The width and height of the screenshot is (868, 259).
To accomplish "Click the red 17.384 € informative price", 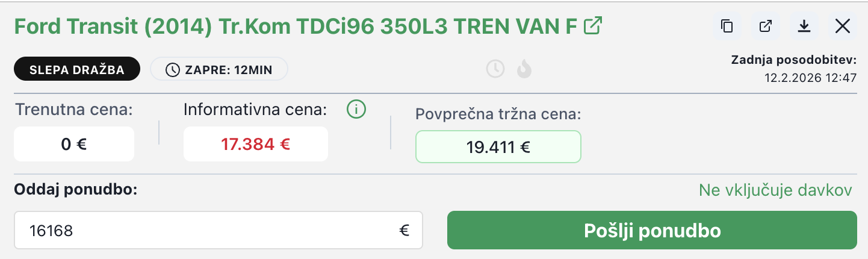I will [x=256, y=144].
